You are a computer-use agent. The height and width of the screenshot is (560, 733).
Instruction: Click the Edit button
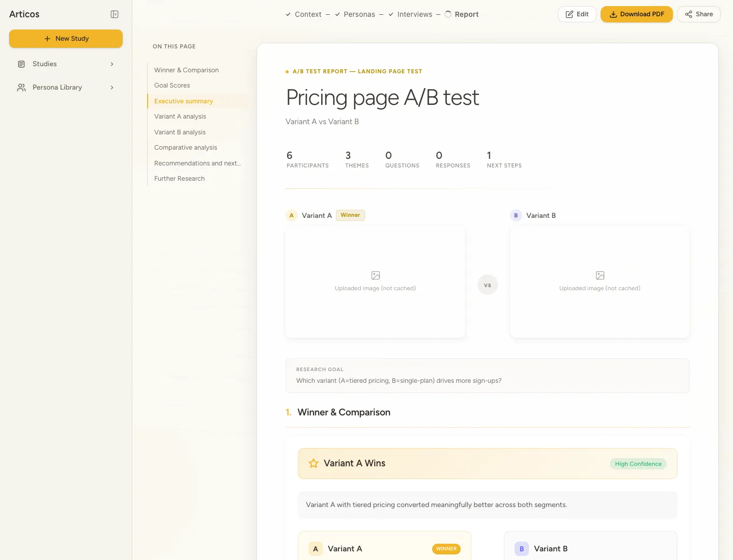pyautogui.click(x=577, y=14)
